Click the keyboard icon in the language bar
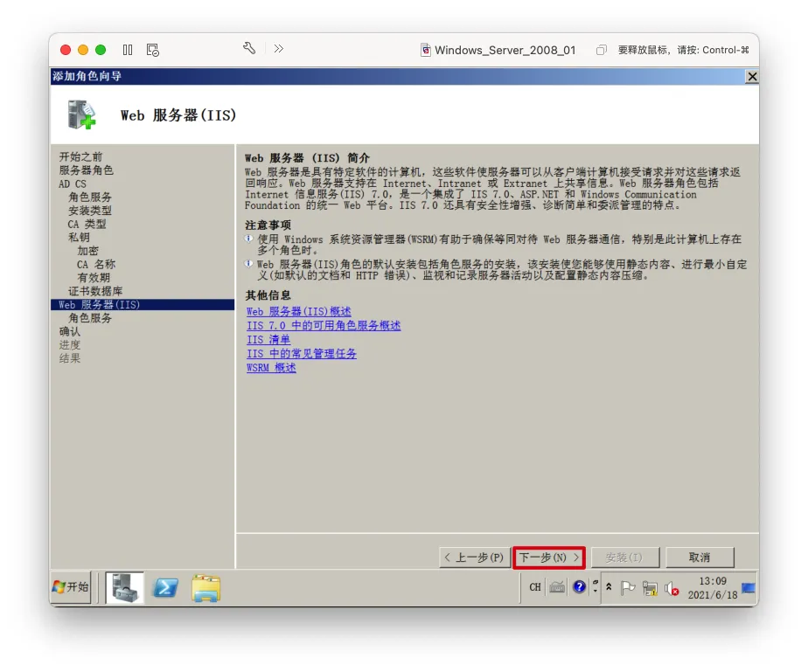Screen dimensions: 808x672 coord(557,587)
